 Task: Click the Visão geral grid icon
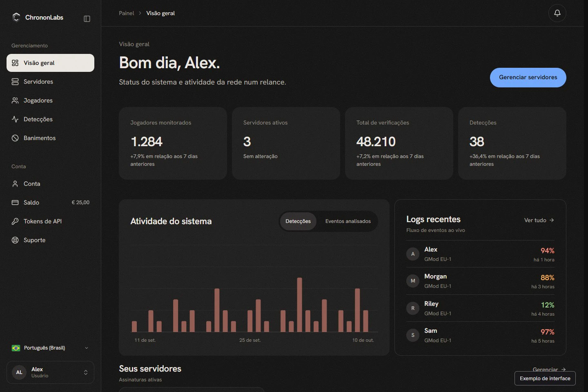15,63
